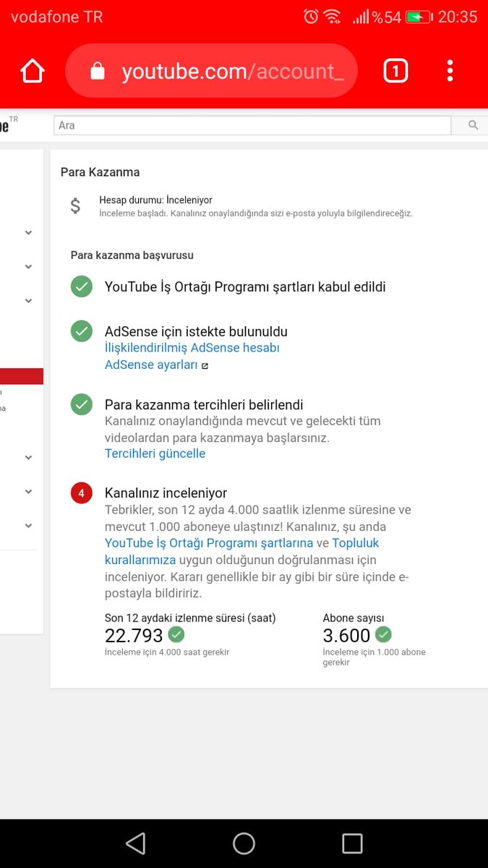This screenshot has width=488, height=868.
Task: Click İnceleme için 4.000 saat gerekir note
Action: [x=167, y=652]
